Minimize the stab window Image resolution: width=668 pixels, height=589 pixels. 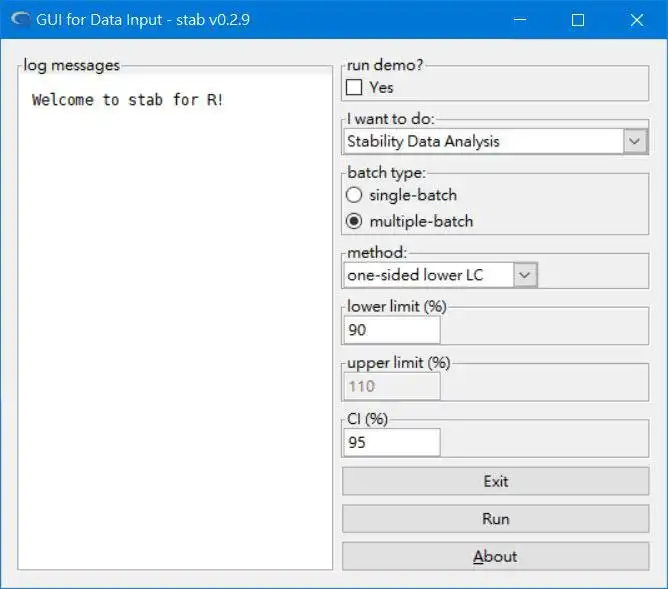520,20
